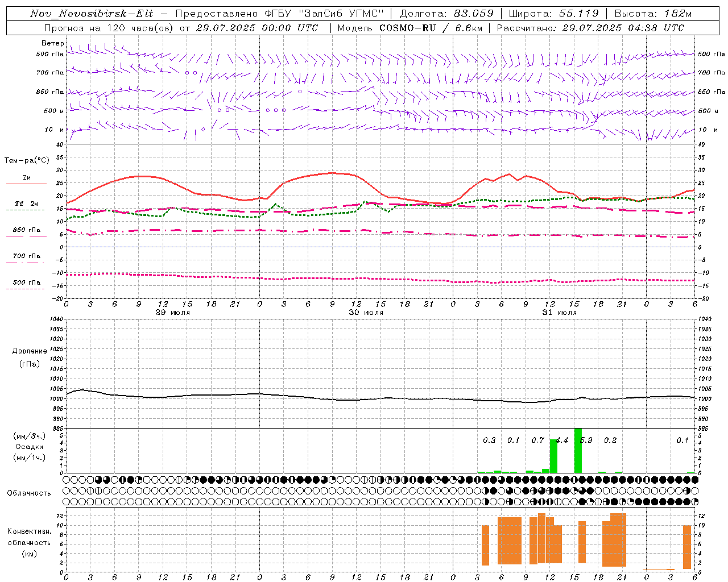The image size is (728, 582).
Task: Click the precipitation value "0.3"
Action: pyautogui.click(x=489, y=440)
